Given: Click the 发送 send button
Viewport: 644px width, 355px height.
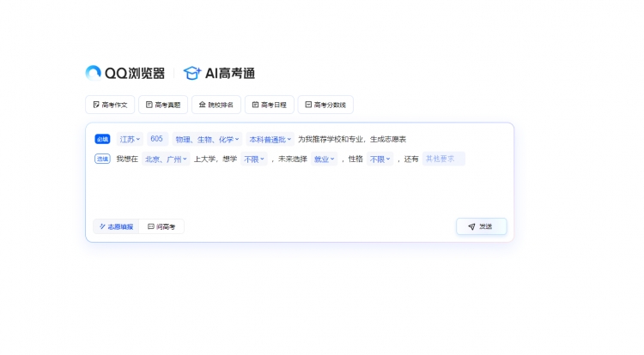Looking at the screenshot, I should point(482,226).
